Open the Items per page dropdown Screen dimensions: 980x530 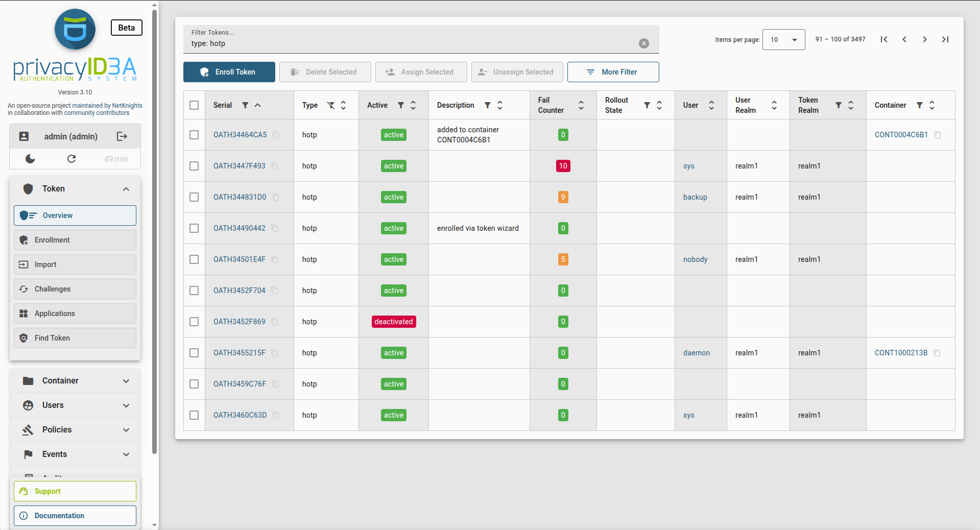point(783,39)
